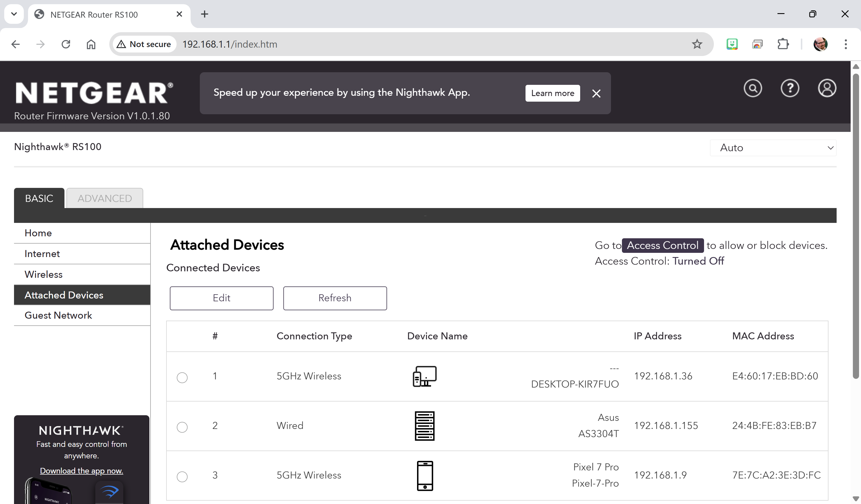Click the Device Name column header
Viewport: 861px width, 504px height.
tap(437, 336)
